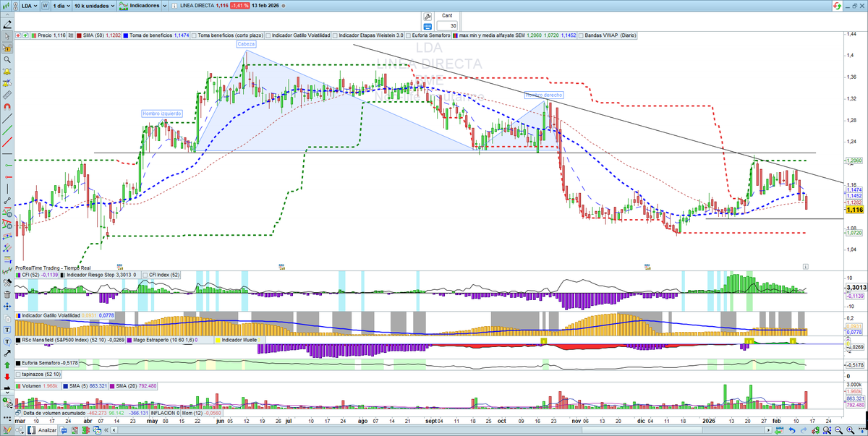Enable tapinazos (52 10) checkbox
This screenshot has width=868, height=436.
pos(18,375)
